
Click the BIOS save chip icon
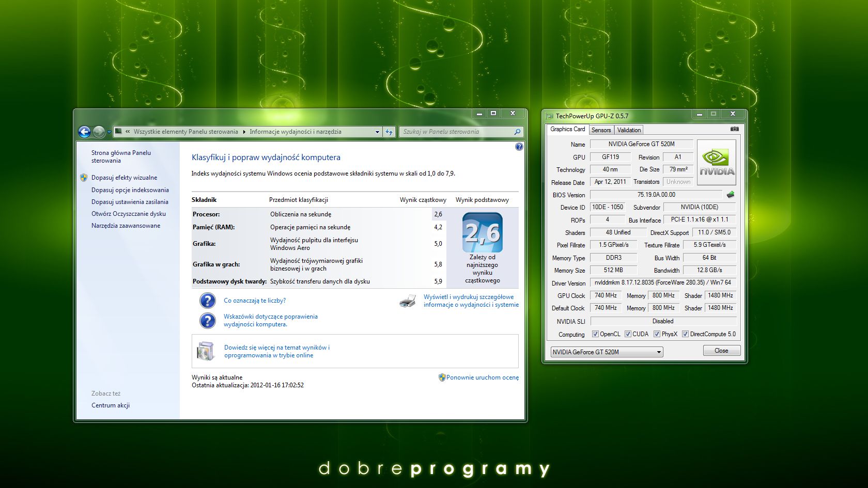pos(731,195)
